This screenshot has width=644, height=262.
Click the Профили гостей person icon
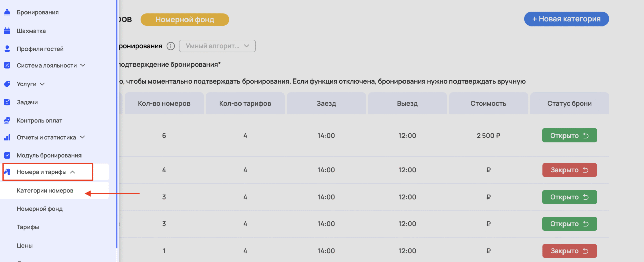[x=7, y=49]
